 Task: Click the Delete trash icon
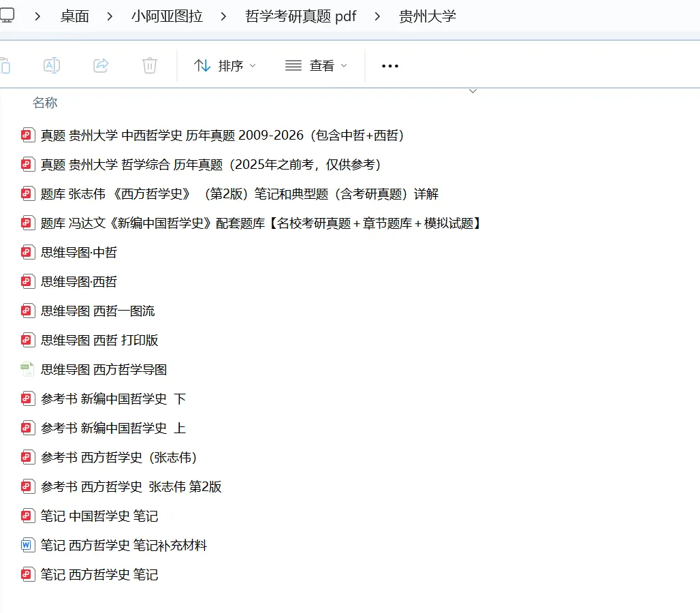(149, 65)
